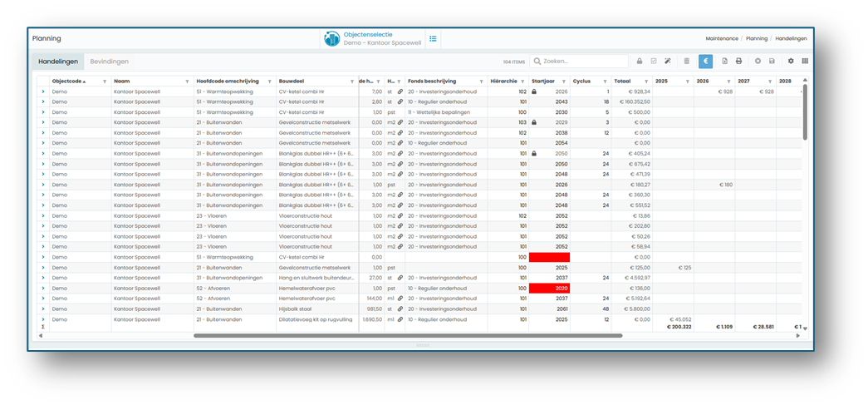Click the circular cancel icon in toolbar

tap(758, 62)
